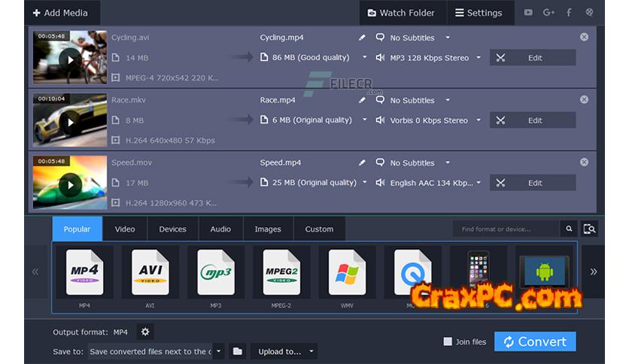The image size is (629, 364).
Task: Click the Find format or device field
Action: tap(506, 229)
